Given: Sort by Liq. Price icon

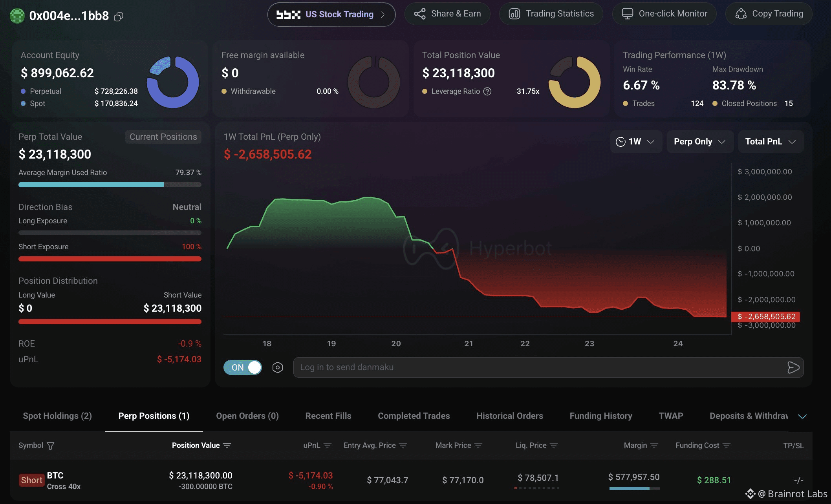Looking at the screenshot, I should (554, 446).
